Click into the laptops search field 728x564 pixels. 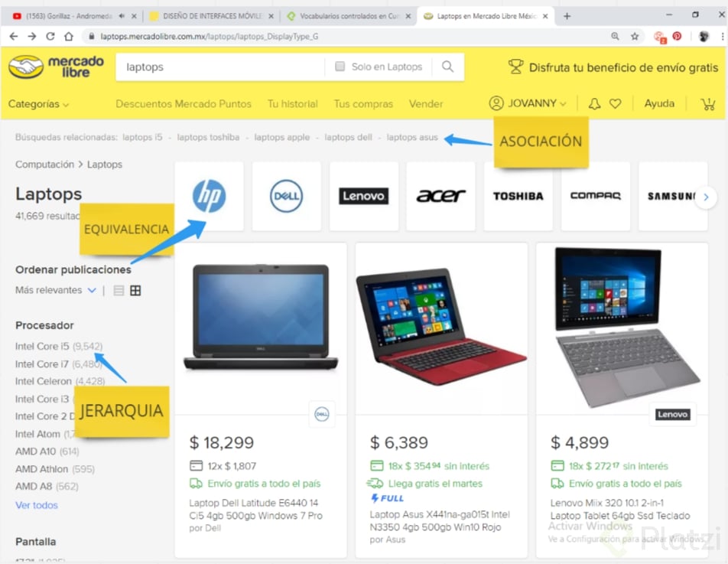(x=220, y=67)
